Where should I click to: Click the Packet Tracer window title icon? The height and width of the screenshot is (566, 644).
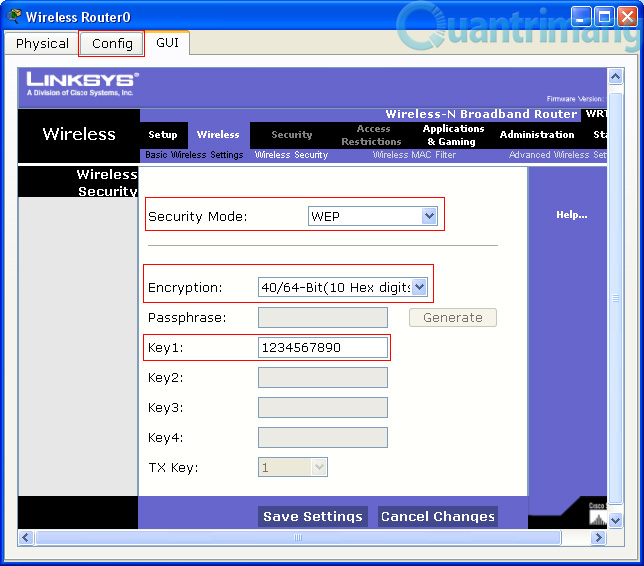click(14, 16)
